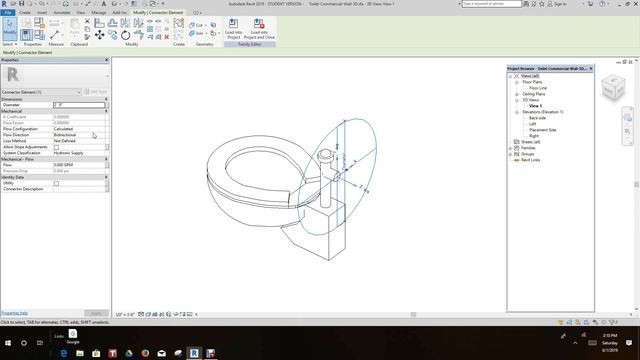
Task: Open the Manage ribbon tab
Action: click(x=99, y=13)
